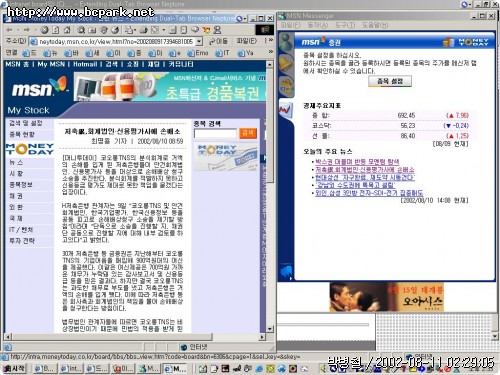The width and height of the screenshot is (500, 375).
Task: Click the History globe toolbar icon
Action: point(115,30)
